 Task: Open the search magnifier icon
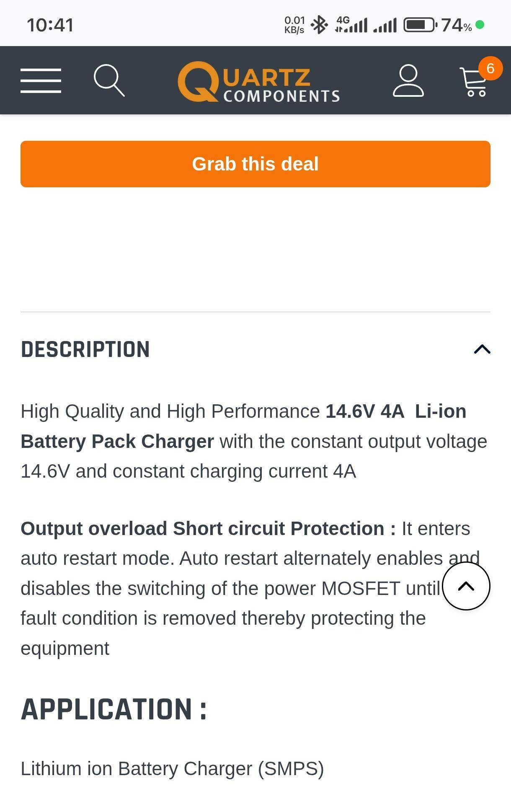[109, 80]
